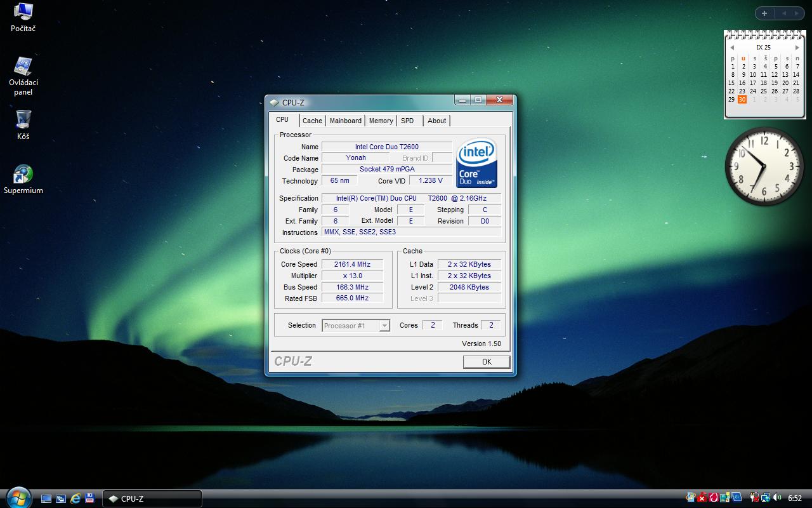Open the network connection tray icon
The height and width of the screenshot is (508, 812).
tap(766, 497)
